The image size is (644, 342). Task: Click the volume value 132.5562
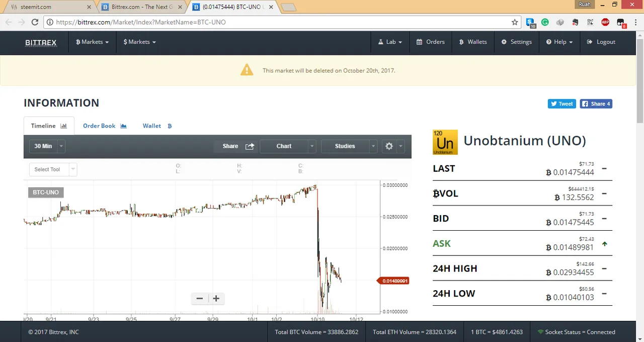pos(574,198)
